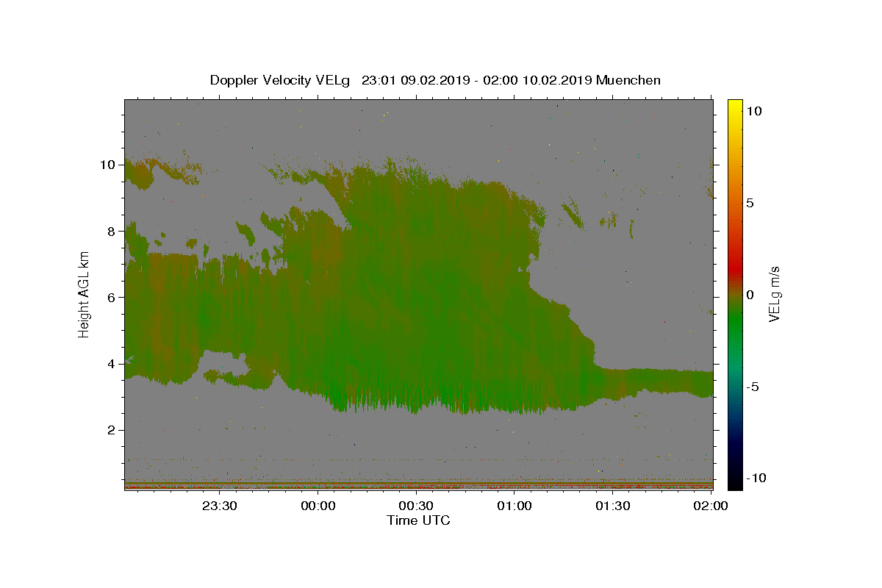Image resolution: width=882 pixels, height=588 pixels.
Task: Click the '00:30' time tick label
Action: pos(416,506)
